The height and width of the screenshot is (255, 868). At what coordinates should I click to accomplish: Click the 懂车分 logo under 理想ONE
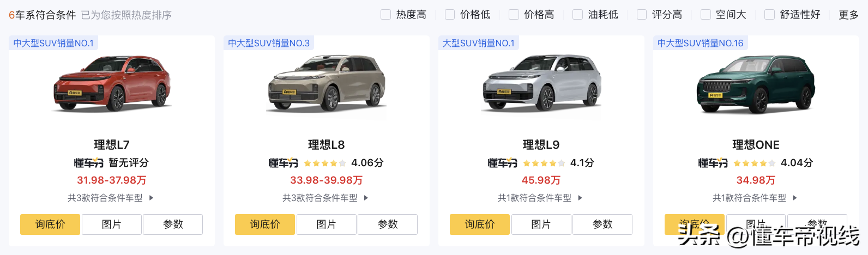(713, 163)
